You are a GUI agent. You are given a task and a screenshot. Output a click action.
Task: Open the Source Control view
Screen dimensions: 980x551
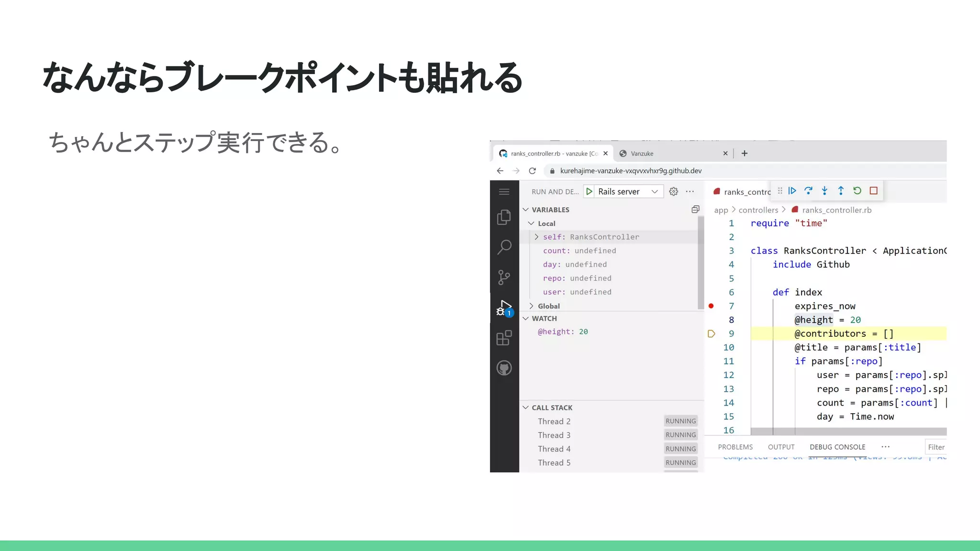(x=504, y=277)
